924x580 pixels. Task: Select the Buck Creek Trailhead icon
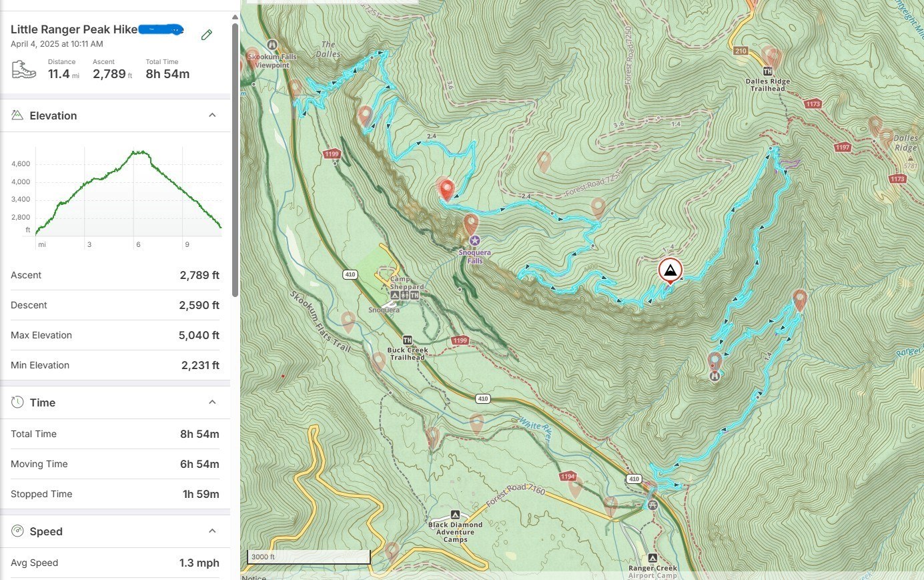click(407, 340)
